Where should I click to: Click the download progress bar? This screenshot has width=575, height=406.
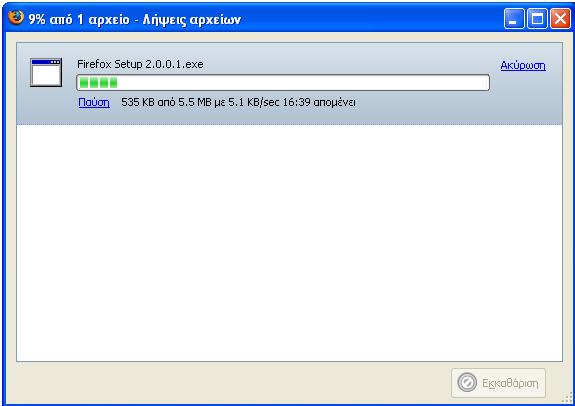tap(283, 83)
